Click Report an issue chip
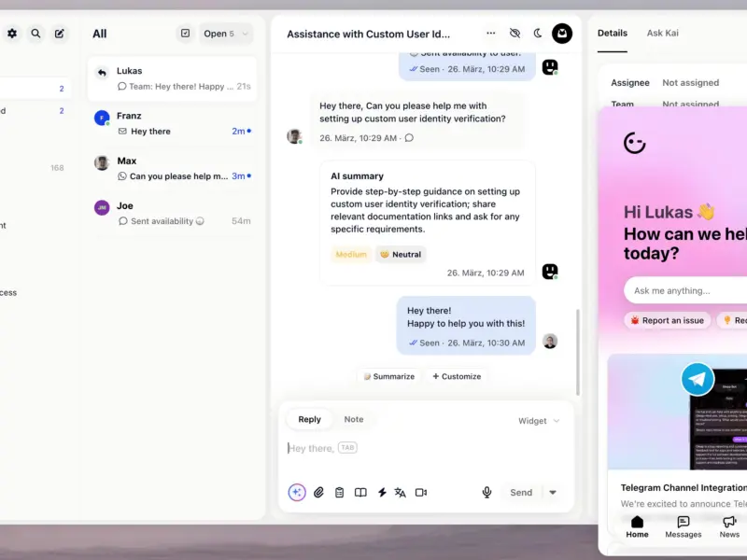This screenshot has height=560, width=747. point(668,320)
